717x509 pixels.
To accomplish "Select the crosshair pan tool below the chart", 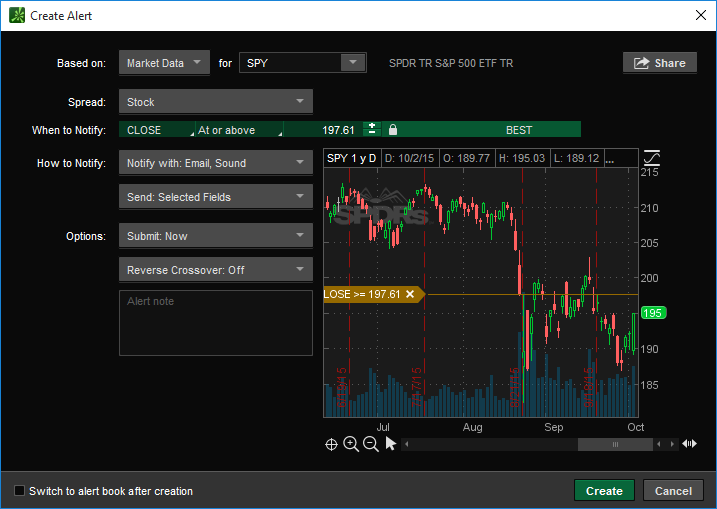I will 331,444.
